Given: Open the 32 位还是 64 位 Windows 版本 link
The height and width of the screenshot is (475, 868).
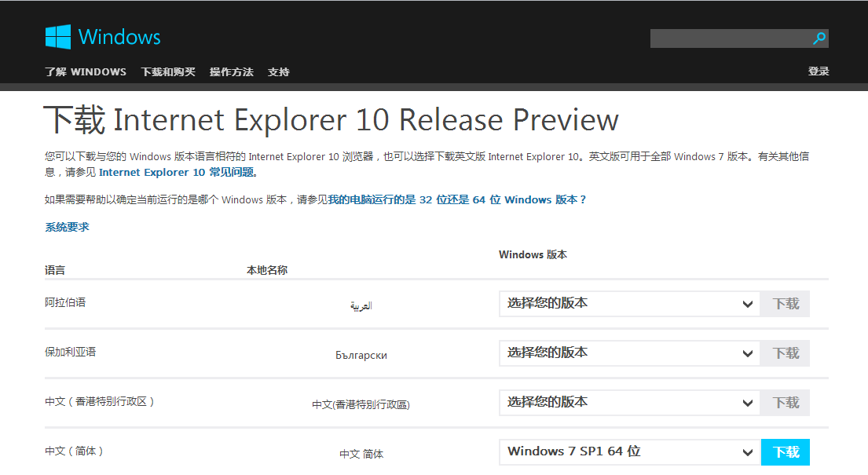Looking at the screenshot, I should pyautogui.click(x=456, y=199).
